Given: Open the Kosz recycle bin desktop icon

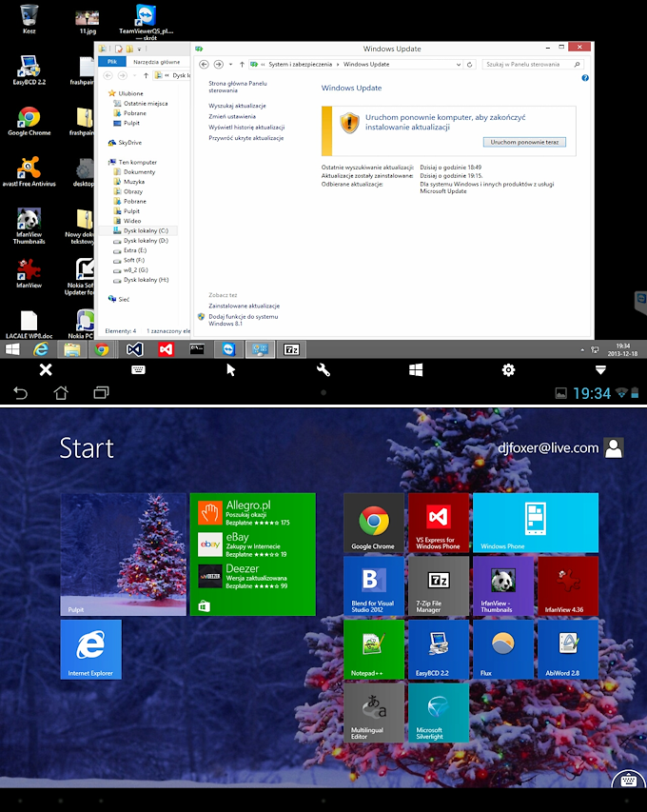Looking at the screenshot, I should pyautogui.click(x=29, y=19).
